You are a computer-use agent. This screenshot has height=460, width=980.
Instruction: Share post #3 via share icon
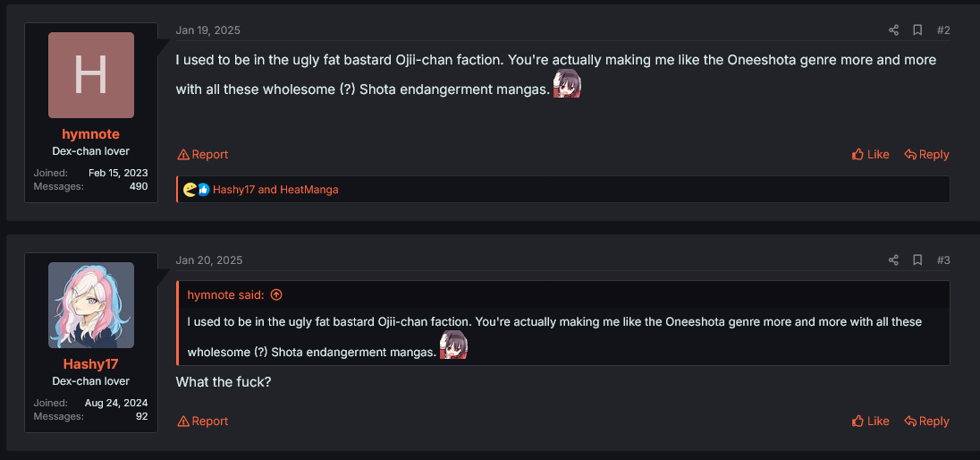point(893,260)
